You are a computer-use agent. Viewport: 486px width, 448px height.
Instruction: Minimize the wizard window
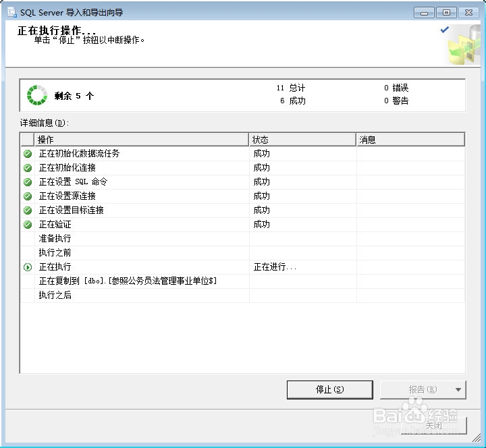point(424,13)
